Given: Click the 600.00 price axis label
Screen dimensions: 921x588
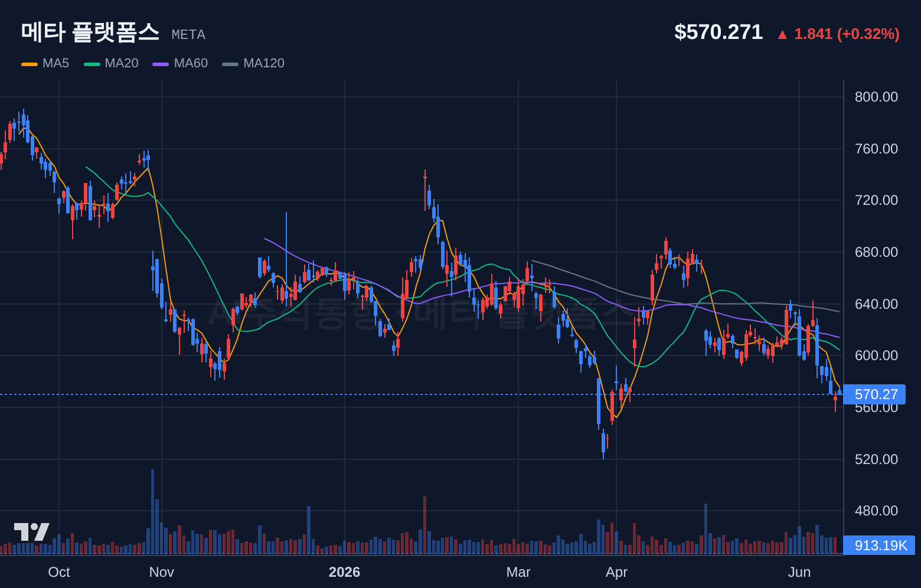Looking at the screenshot, I should 876,355.
